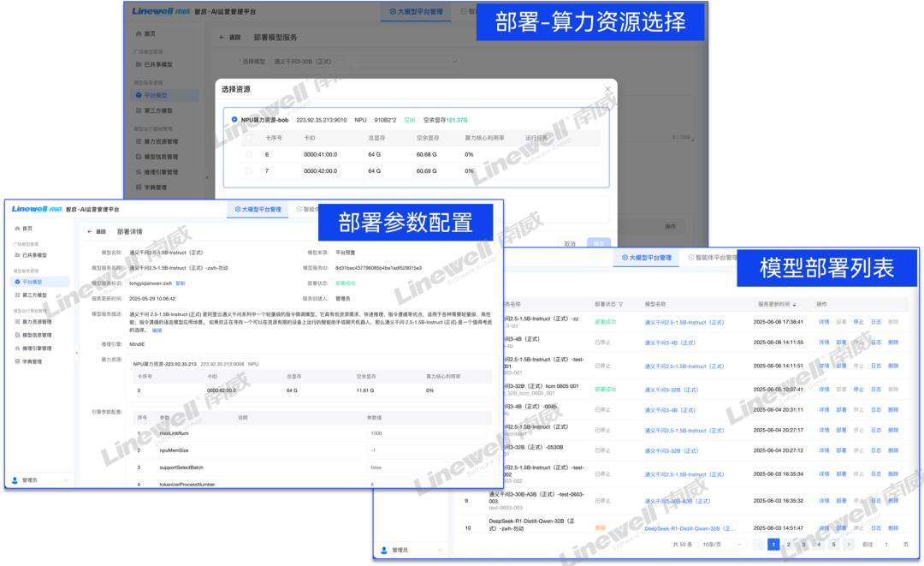
Task: Open 模型信息管理 in resource selection window sidebar
Action: [161, 157]
